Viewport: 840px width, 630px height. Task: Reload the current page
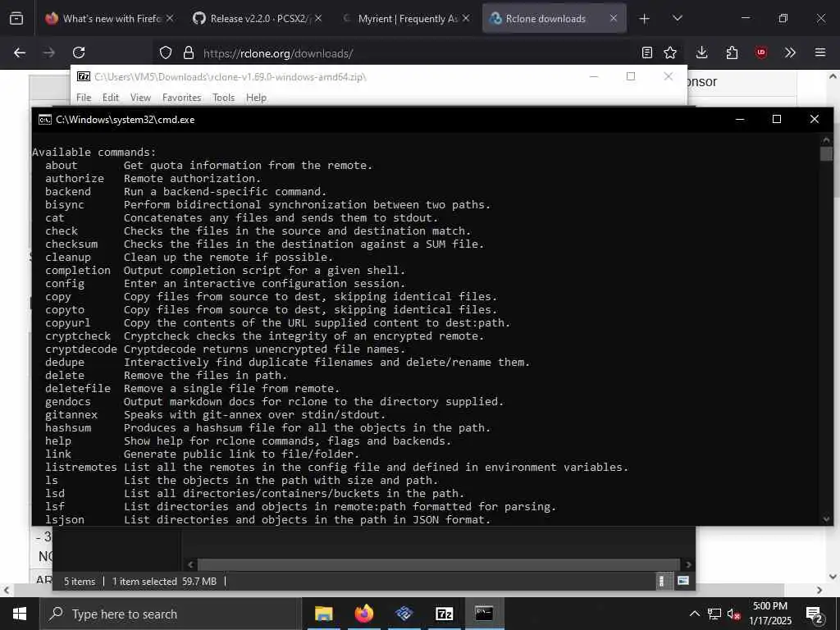(79, 52)
